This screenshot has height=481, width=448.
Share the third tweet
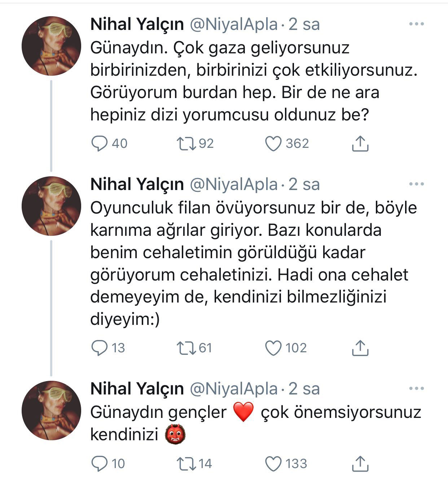360,464
